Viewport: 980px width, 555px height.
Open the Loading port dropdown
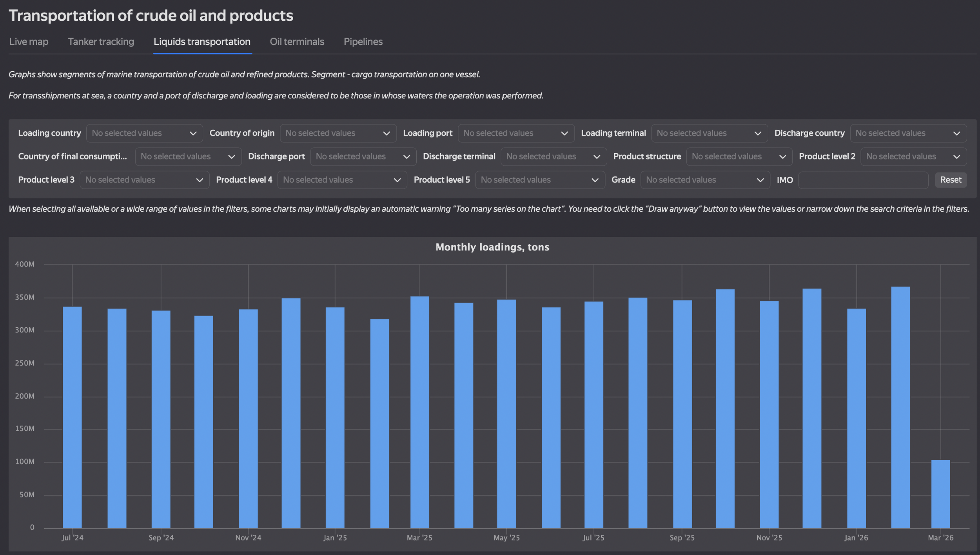click(x=515, y=133)
